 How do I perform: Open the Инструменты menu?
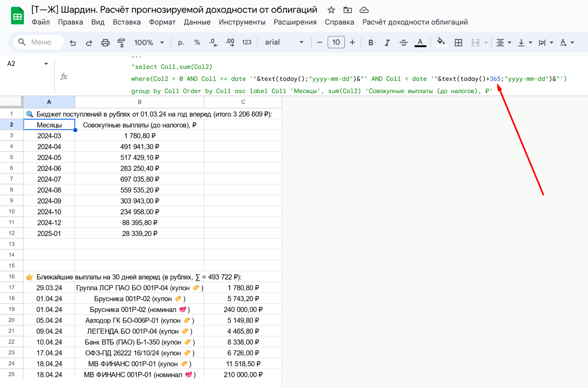242,22
